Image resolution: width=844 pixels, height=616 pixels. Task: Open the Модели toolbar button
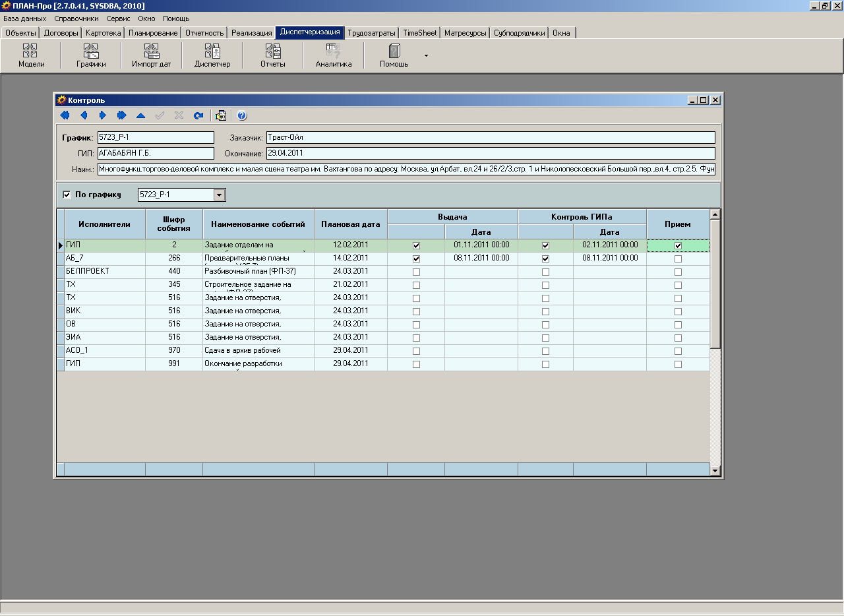[x=31, y=55]
